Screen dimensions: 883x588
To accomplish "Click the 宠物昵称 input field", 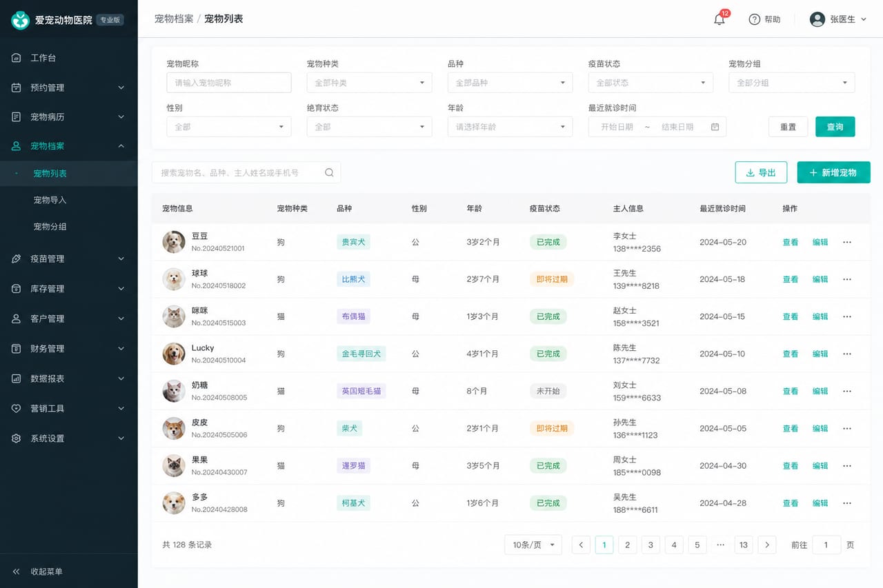I will coord(229,83).
